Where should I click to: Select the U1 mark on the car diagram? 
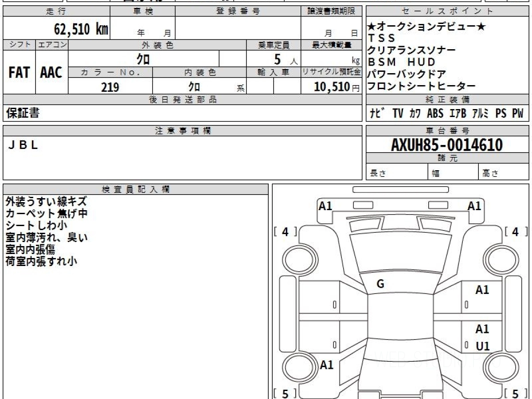[x=482, y=346]
